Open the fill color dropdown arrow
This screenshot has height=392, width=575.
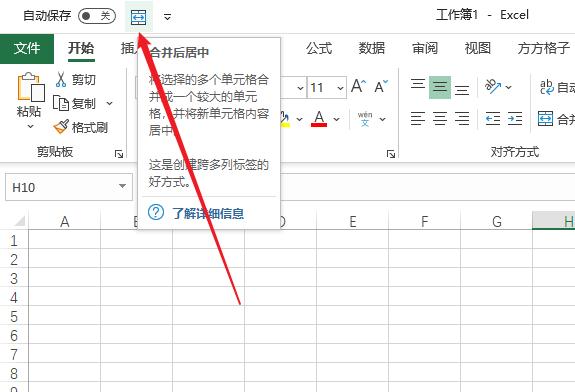299,120
